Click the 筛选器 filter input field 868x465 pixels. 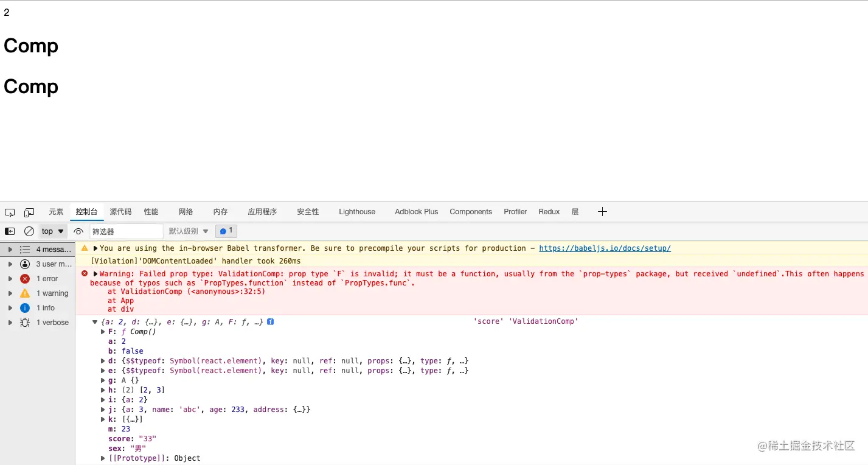[x=127, y=231]
